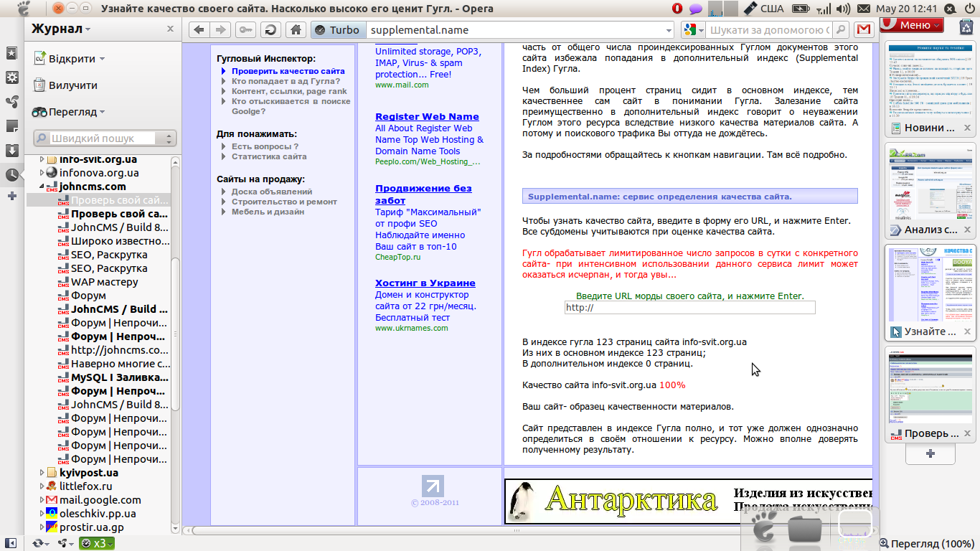Screen dimensions: 980x551
Task: Click the http:// URL input field
Action: click(689, 308)
